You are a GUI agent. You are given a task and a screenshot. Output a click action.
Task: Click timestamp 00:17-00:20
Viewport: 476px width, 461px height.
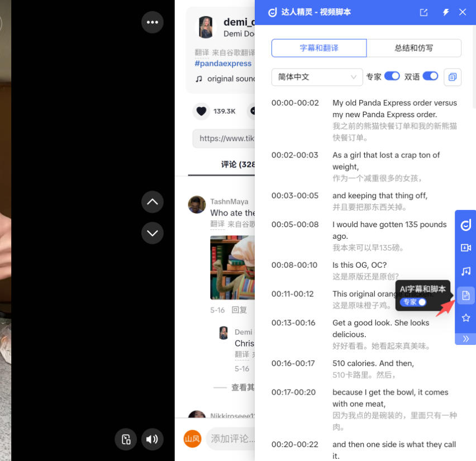(x=293, y=392)
